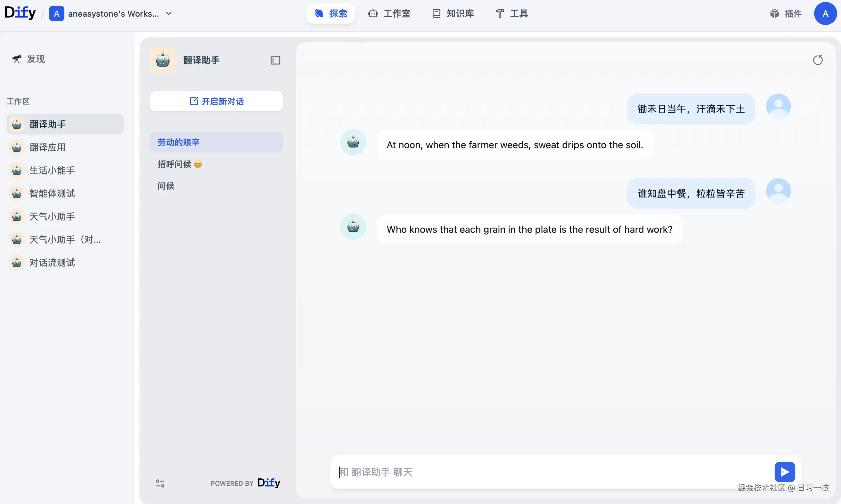Switch to the 工作室 tab
The image size is (841, 504).
389,13
